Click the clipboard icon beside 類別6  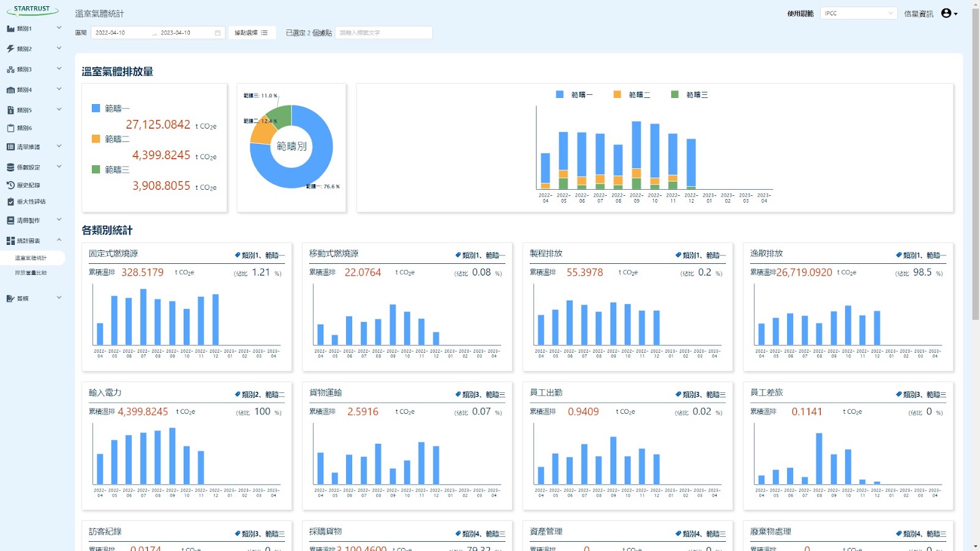10,129
